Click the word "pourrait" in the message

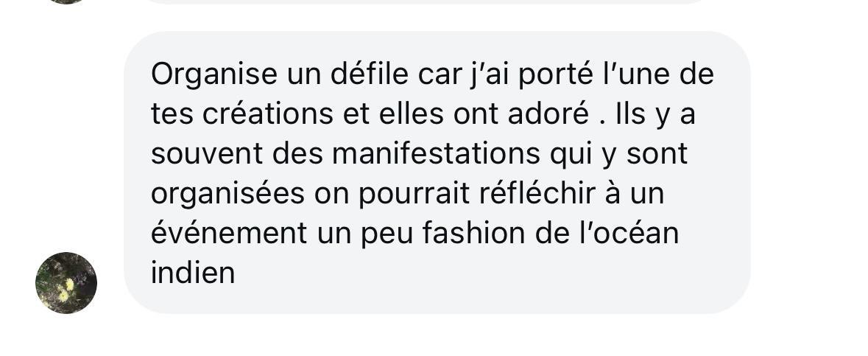point(413,193)
